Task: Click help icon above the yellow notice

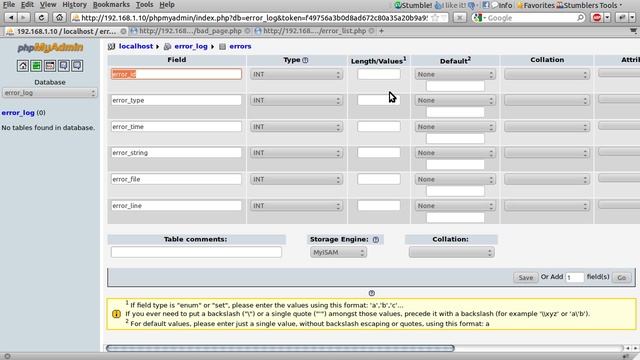Action: tap(371, 293)
